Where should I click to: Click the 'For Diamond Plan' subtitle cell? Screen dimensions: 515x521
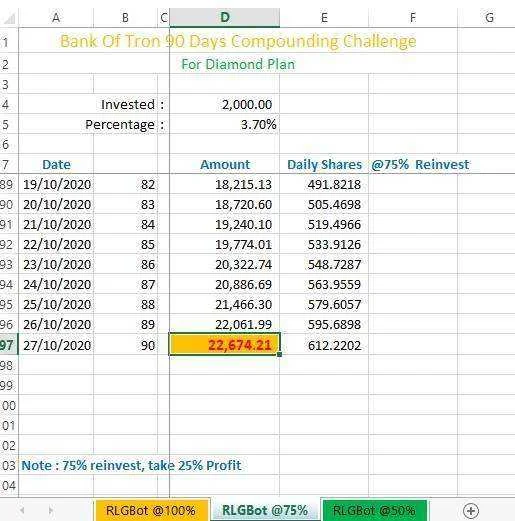(x=238, y=64)
